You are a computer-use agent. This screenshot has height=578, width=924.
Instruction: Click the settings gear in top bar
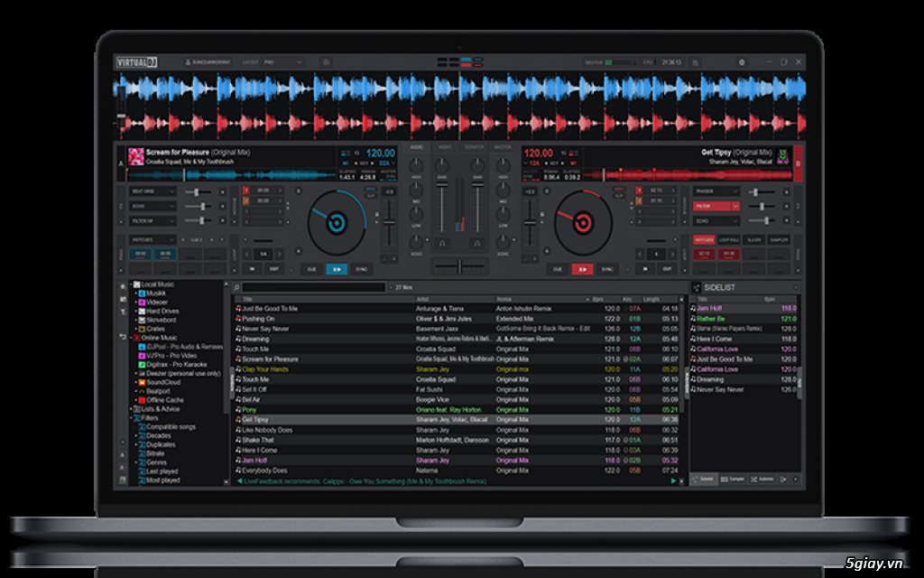click(742, 61)
